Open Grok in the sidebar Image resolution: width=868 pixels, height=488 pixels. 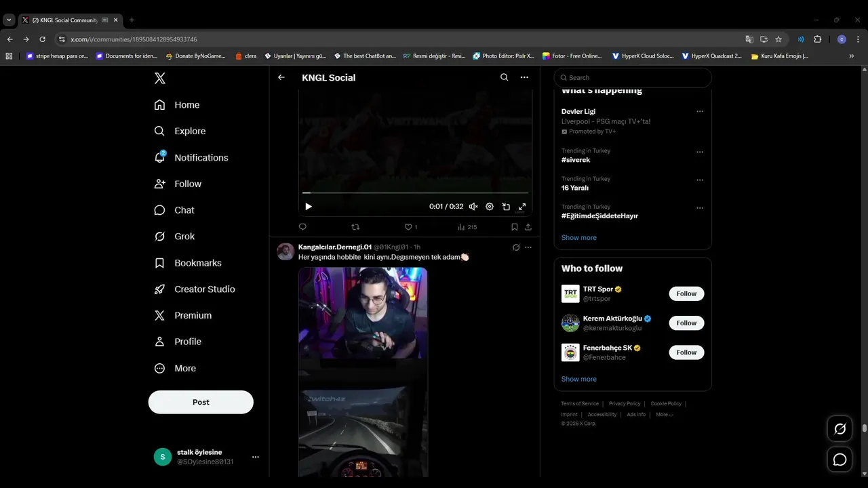pos(174,237)
